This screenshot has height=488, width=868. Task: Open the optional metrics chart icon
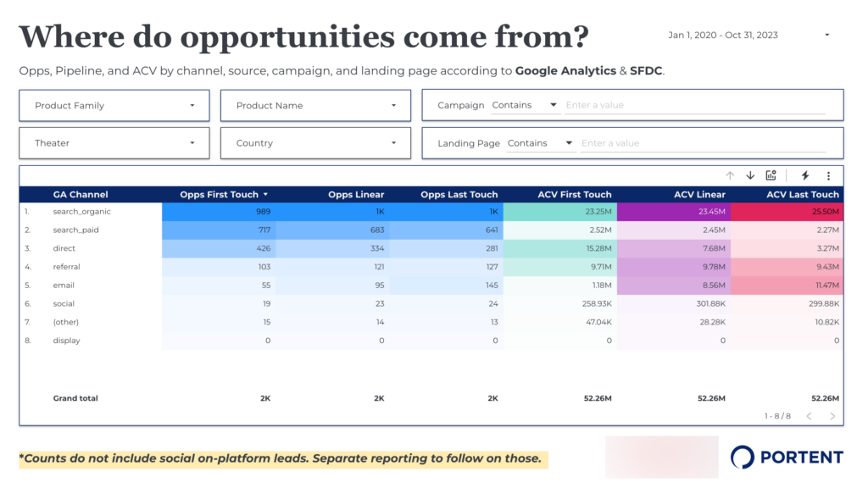click(771, 175)
